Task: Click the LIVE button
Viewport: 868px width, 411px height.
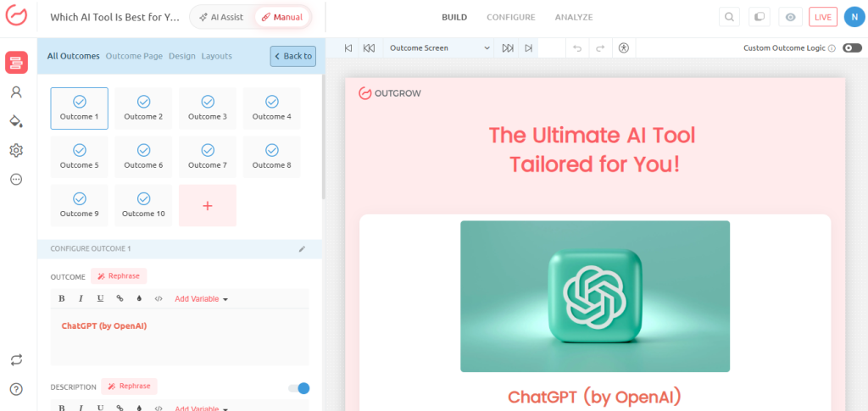Action: pos(822,17)
